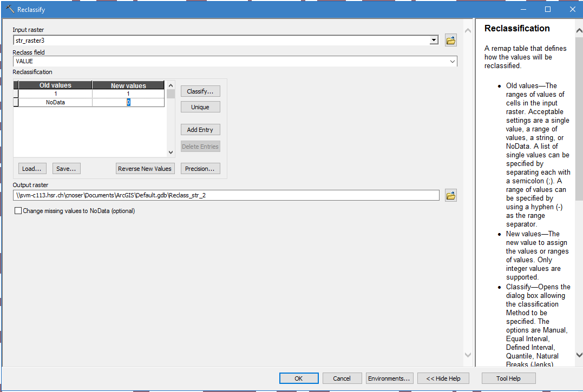Add Entry to the remap table

click(200, 130)
